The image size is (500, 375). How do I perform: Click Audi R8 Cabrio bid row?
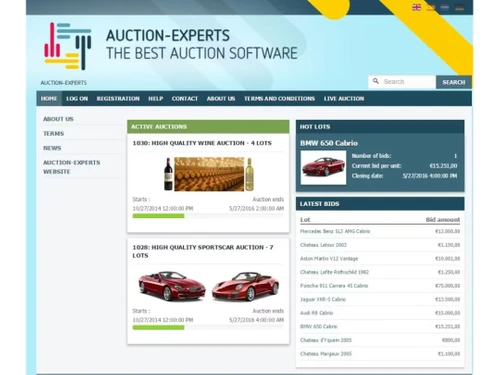pyautogui.click(x=380, y=313)
